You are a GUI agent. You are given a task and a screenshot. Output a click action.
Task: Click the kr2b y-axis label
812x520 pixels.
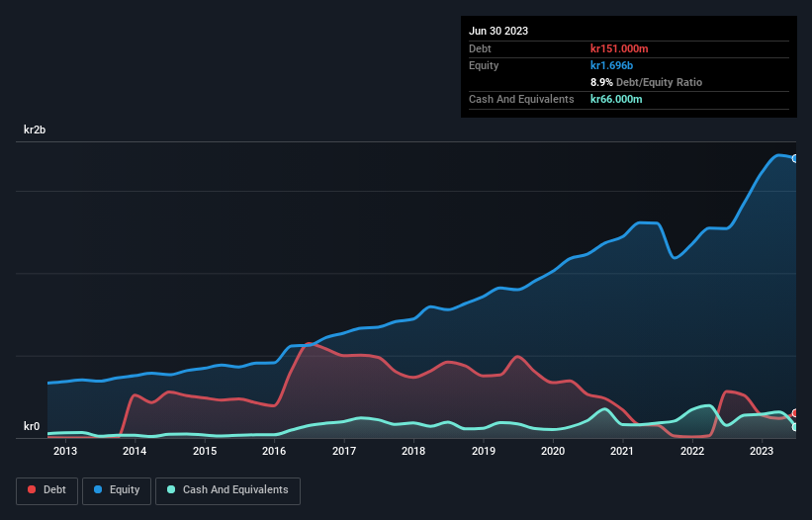pyautogui.click(x=35, y=130)
